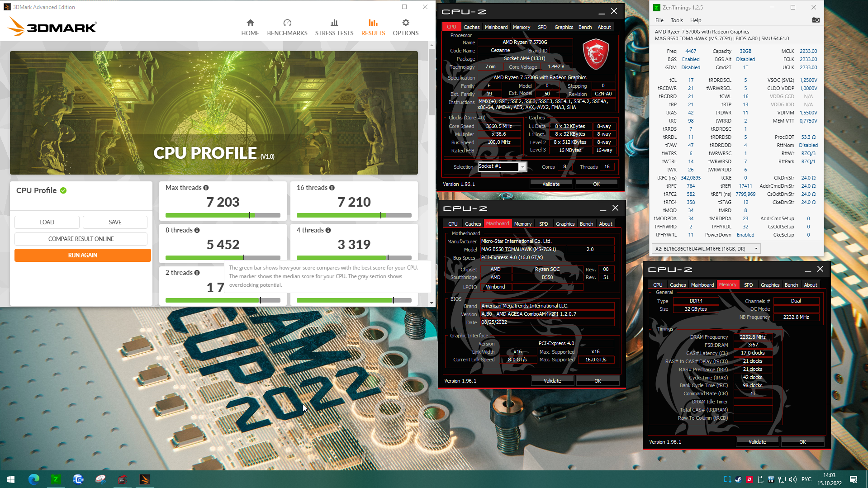Switch to CPU tab in CPU-Z Memory window

point(658,285)
